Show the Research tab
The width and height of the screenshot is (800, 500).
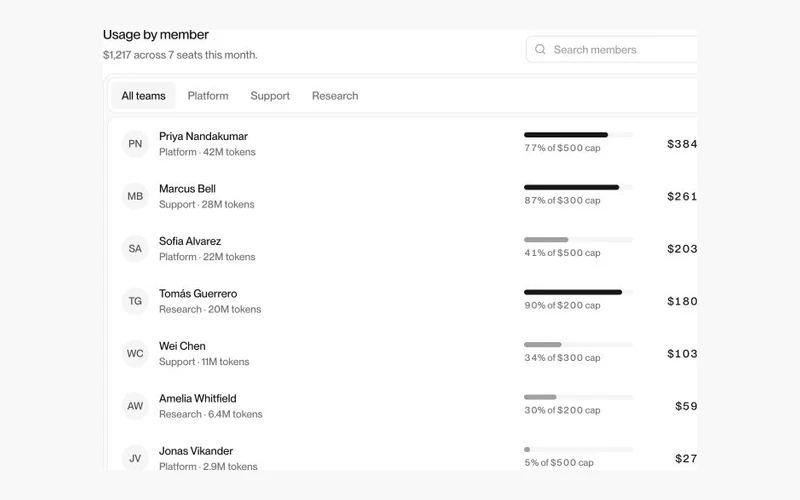(335, 96)
